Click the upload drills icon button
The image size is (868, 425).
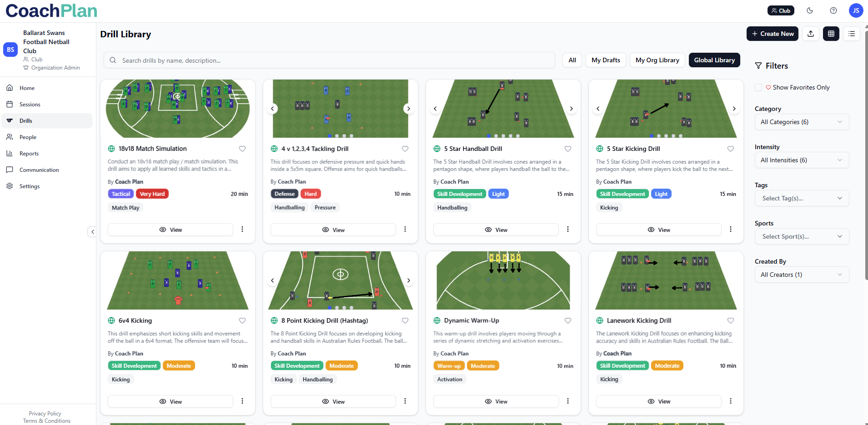coord(811,34)
